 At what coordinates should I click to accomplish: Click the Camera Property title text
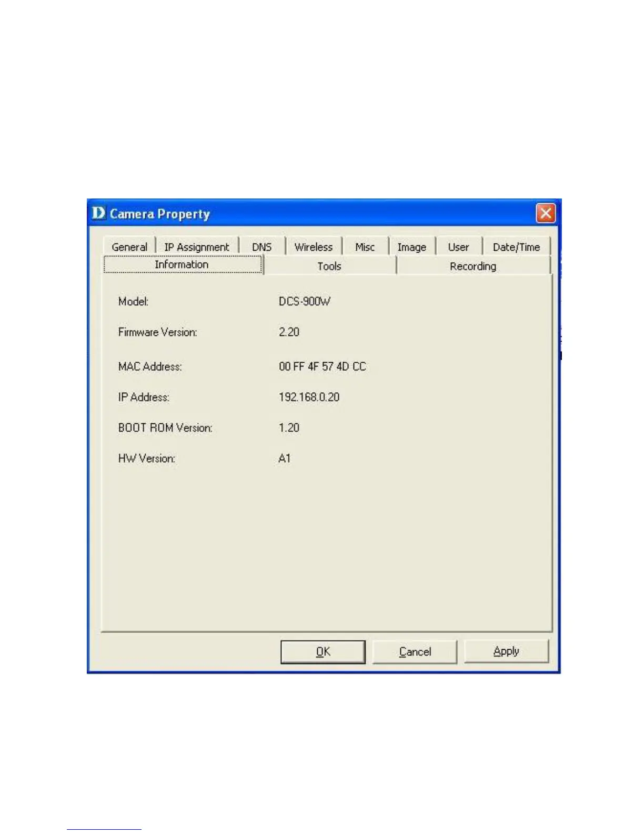[160, 214]
